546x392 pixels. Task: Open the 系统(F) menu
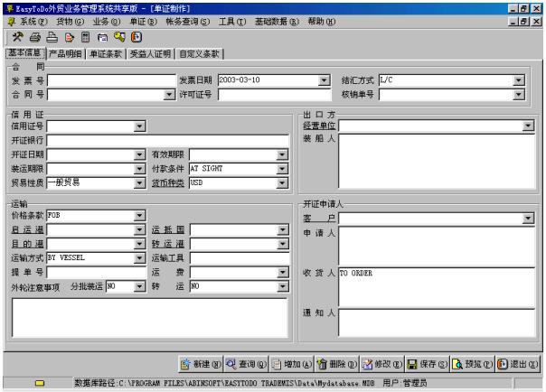point(33,22)
